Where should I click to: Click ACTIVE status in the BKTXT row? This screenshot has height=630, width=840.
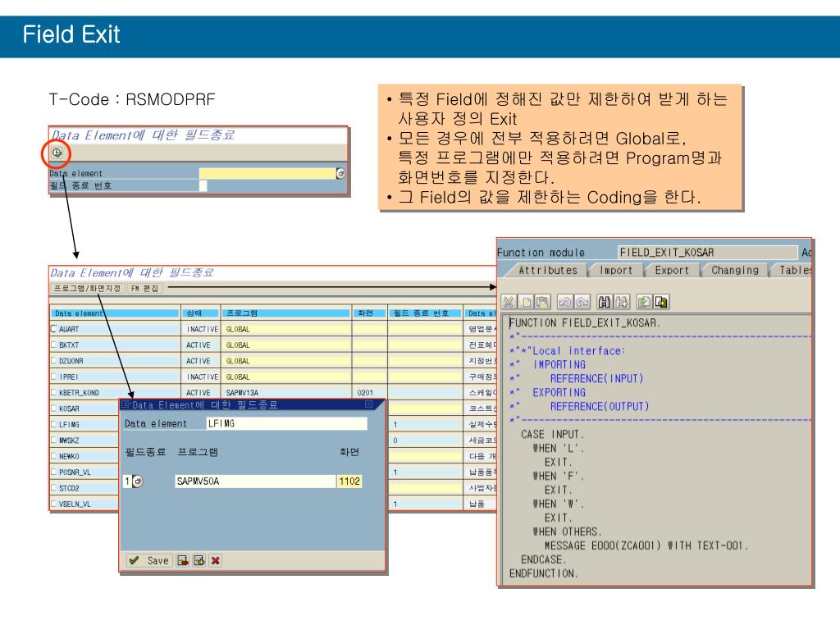coord(202,345)
